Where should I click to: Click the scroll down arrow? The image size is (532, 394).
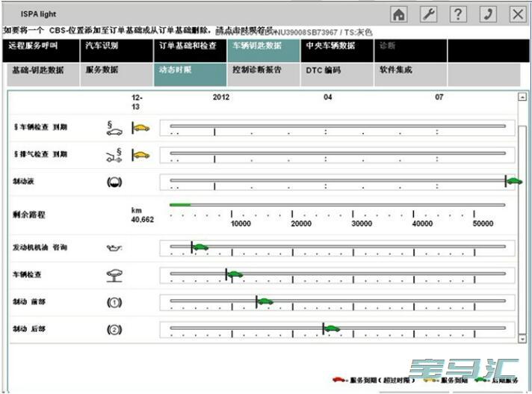pyautogui.click(x=522, y=339)
